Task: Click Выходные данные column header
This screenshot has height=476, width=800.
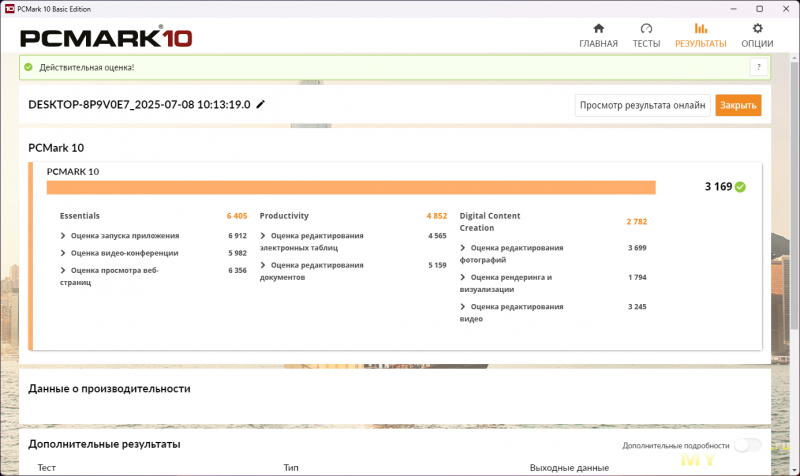Action: click(x=569, y=467)
